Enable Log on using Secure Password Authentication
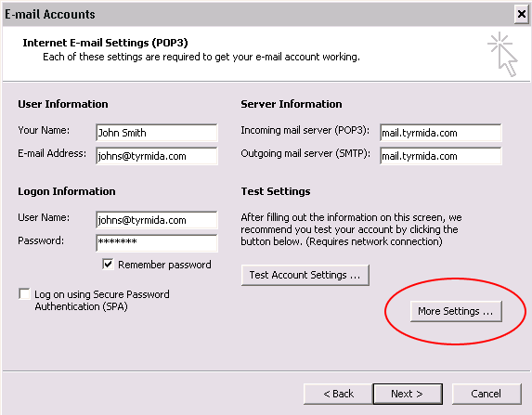Image resolution: width=532 pixels, height=415 pixels. pyautogui.click(x=24, y=294)
